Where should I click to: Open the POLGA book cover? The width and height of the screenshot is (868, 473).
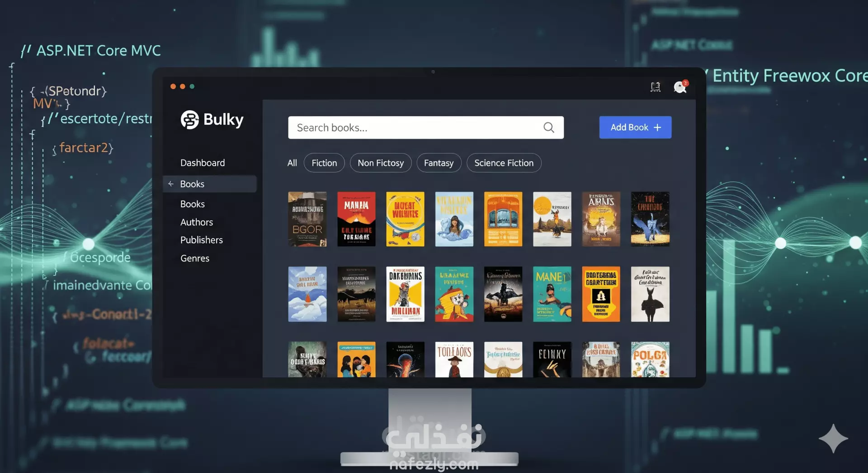[650, 360]
